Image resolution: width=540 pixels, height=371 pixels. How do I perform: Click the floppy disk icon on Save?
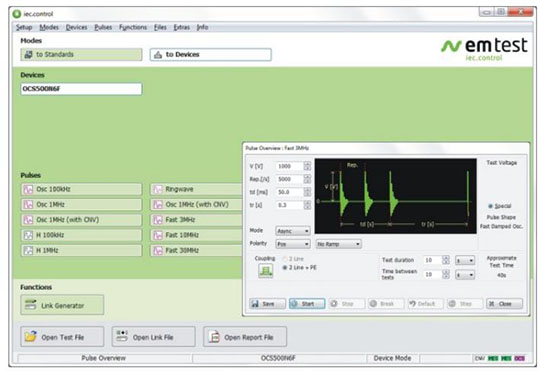click(255, 304)
